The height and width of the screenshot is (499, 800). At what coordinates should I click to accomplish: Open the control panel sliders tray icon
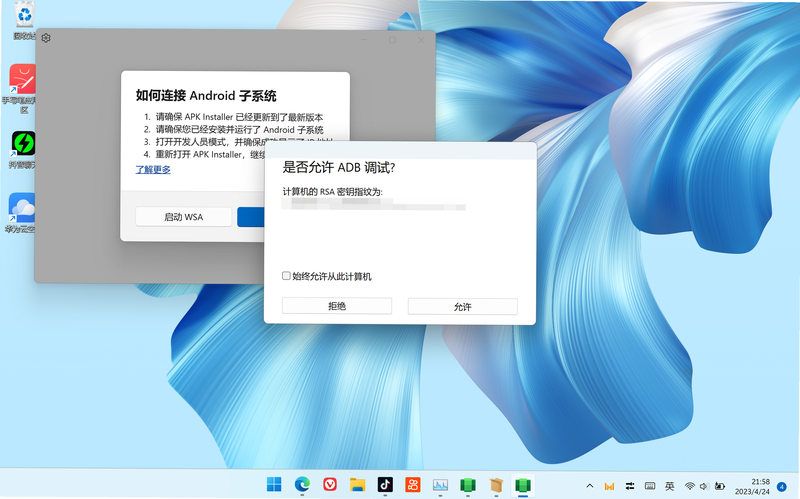pos(630,486)
